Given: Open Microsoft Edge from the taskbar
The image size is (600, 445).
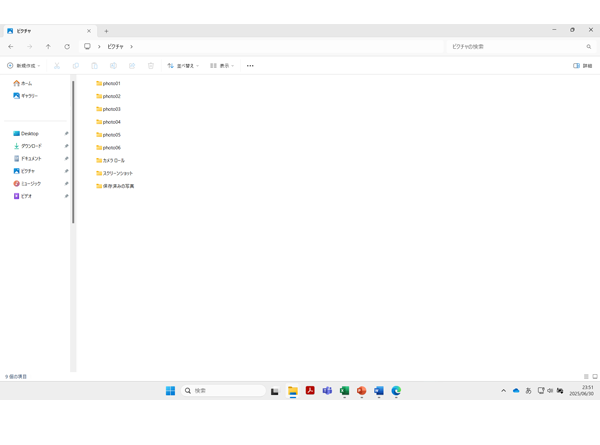Looking at the screenshot, I should (396, 391).
